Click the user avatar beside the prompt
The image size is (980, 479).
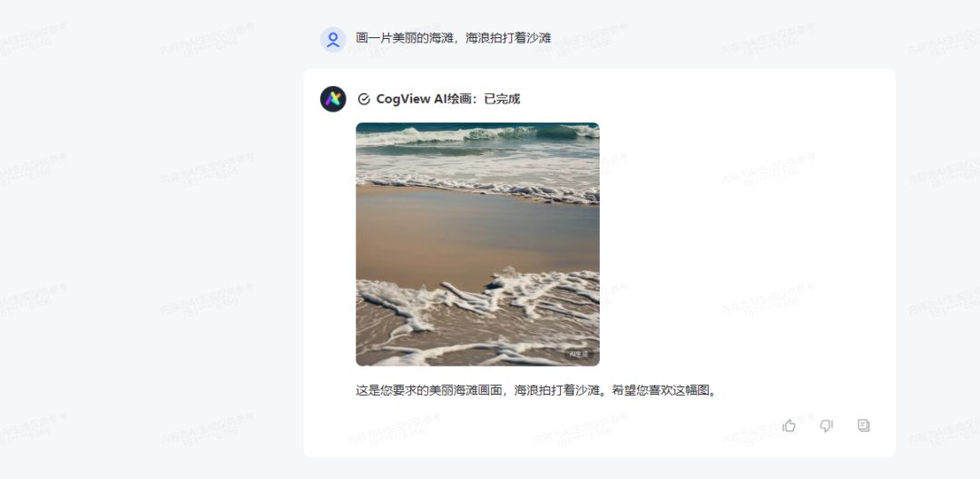click(x=333, y=39)
